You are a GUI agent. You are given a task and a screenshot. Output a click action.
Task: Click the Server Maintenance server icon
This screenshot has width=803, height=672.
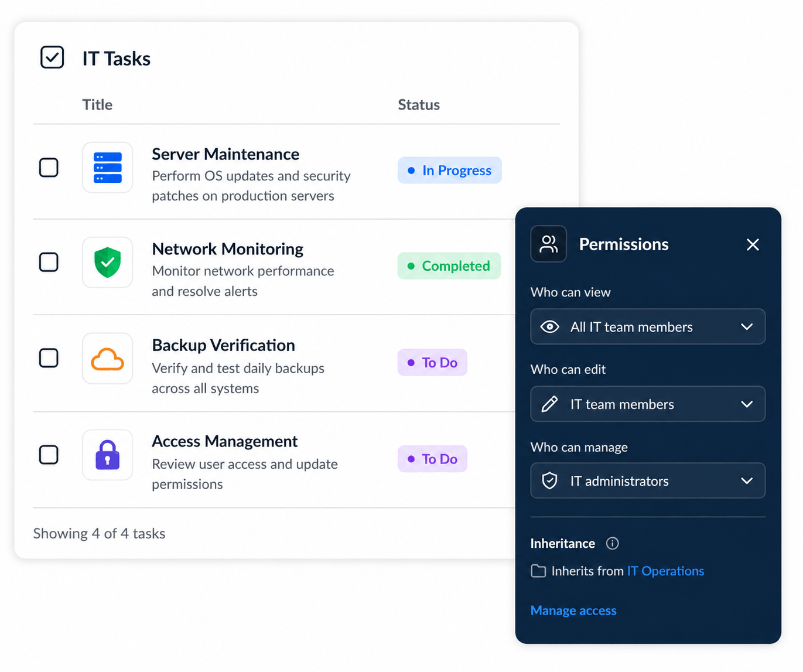[107, 168]
